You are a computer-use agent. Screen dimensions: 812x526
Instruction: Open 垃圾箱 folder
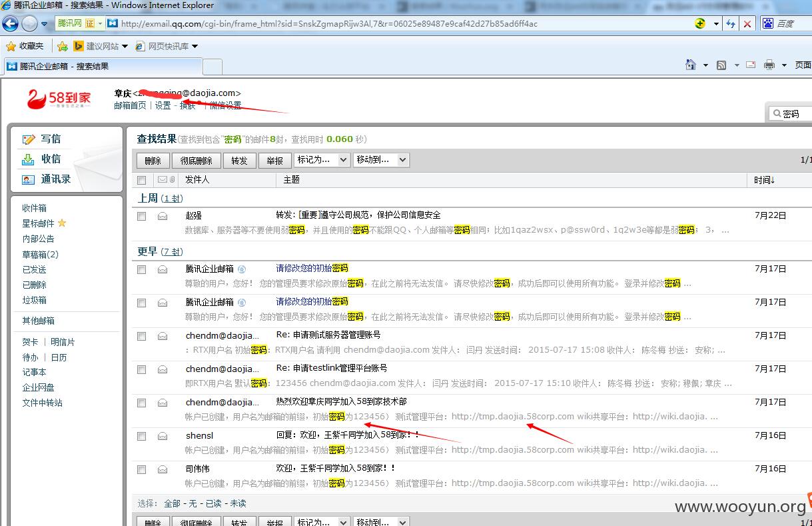tap(34, 300)
